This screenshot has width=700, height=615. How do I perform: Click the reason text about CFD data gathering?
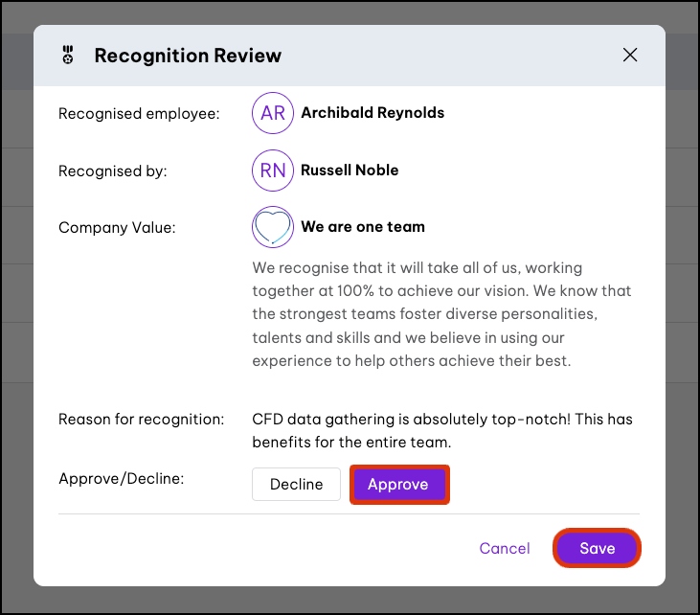[441, 431]
